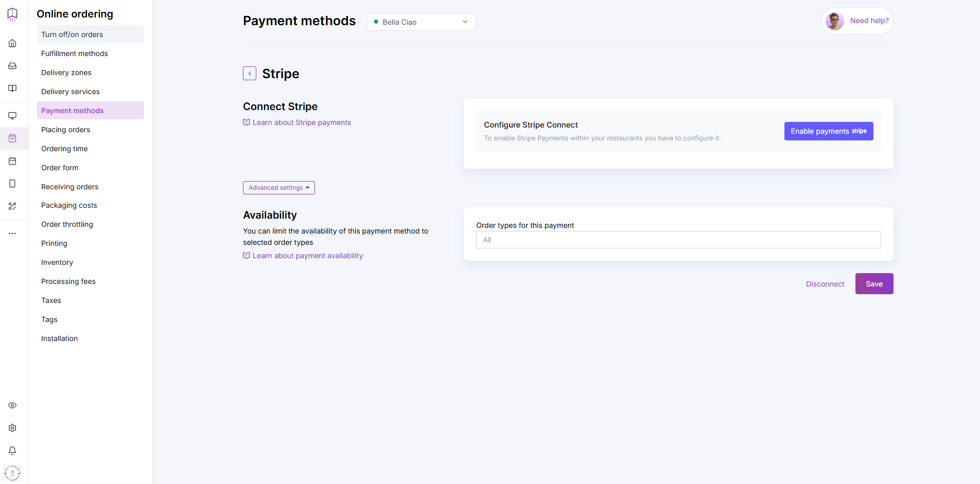This screenshot has width=980, height=484.
Task: Open the menu book sidebar icon
Action: tap(12, 88)
